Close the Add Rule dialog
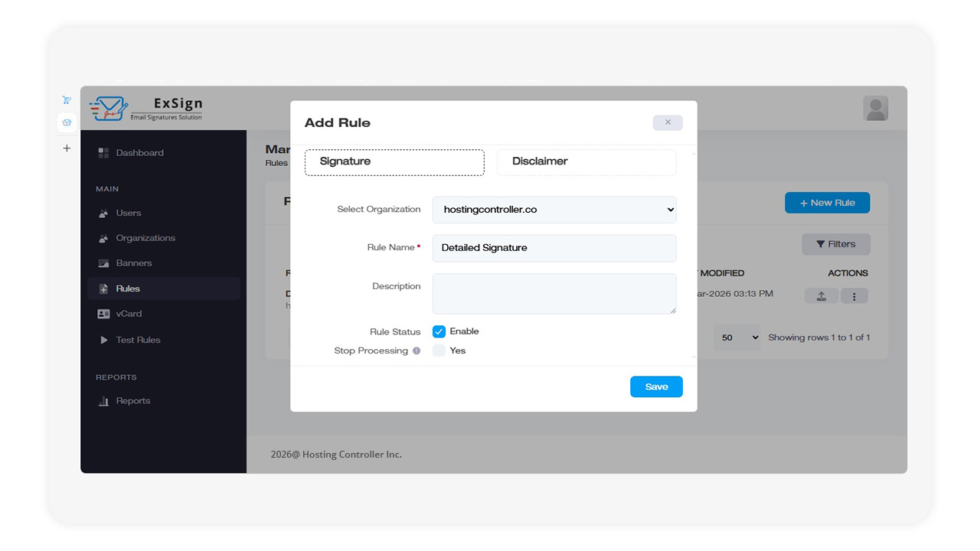The height and width of the screenshot is (551, 980). coord(668,122)
